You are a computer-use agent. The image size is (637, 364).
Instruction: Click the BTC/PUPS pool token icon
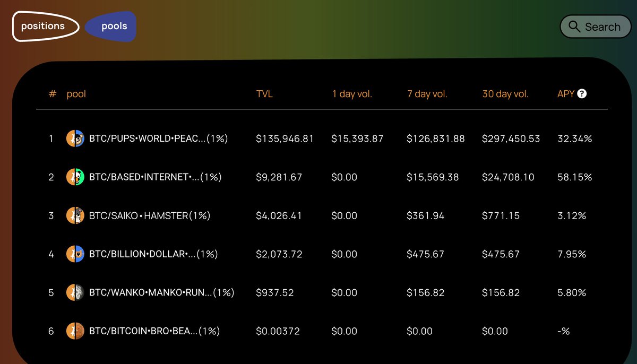pyautogui.click(x=75, y=138)
